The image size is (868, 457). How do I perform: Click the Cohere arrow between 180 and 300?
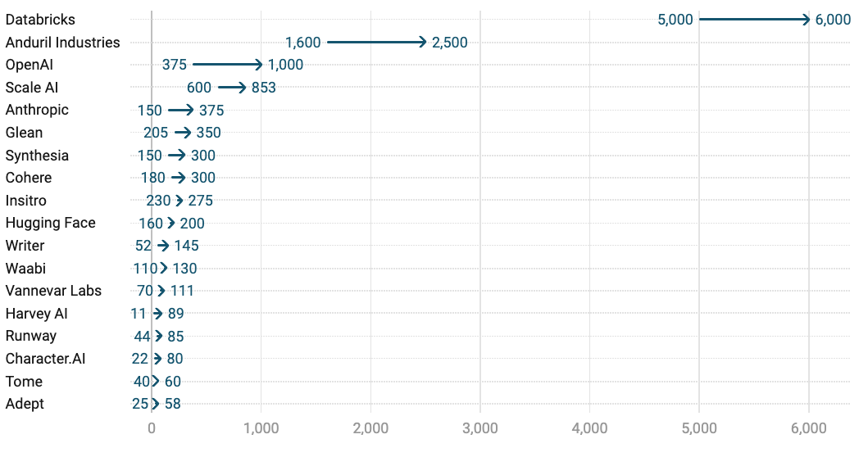[178, 178]
